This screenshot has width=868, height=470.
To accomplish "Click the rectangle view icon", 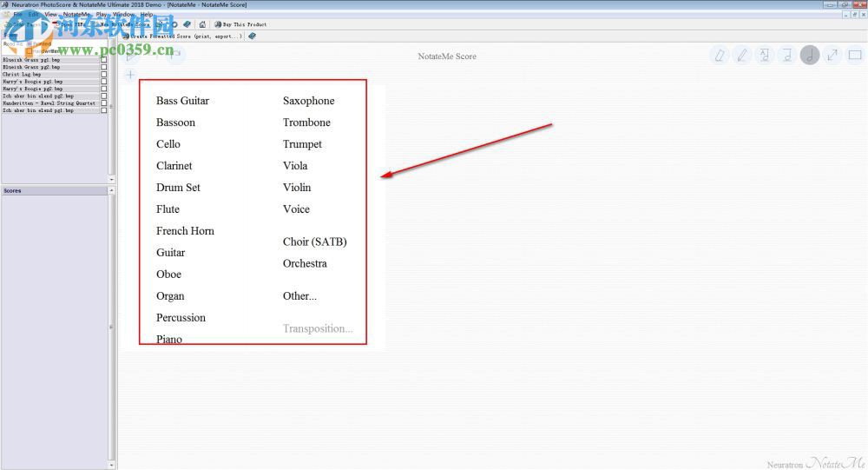I will tap(855, 56).
